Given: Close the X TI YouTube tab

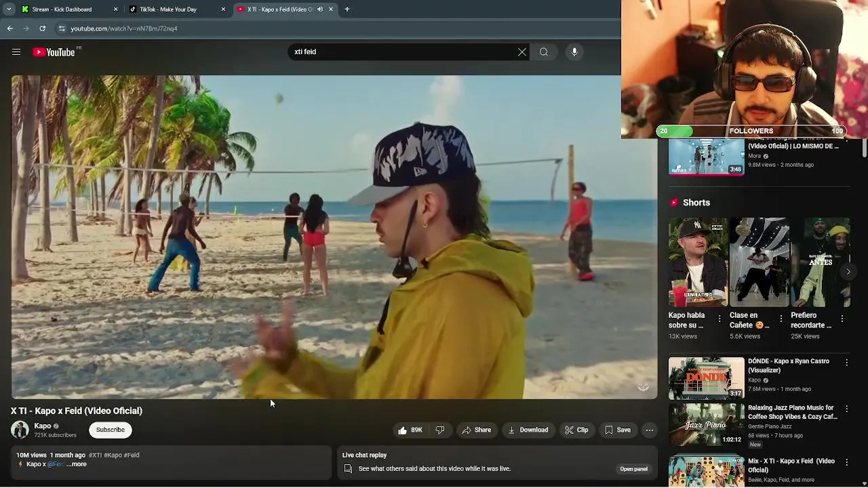Looking at the screenshot, I should 331,9.
